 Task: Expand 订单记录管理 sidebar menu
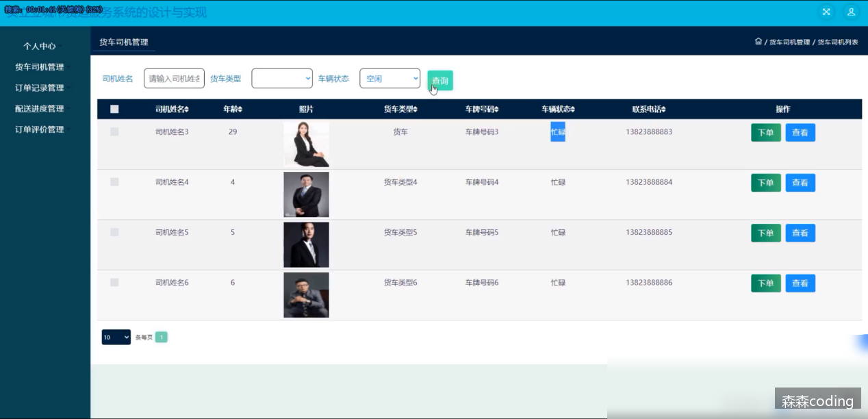(x=40, y=88)
